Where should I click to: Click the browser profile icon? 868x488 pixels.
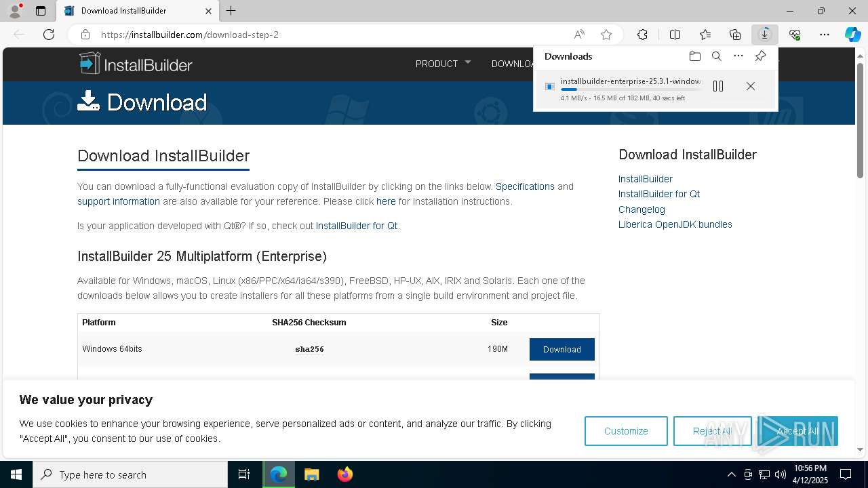click(x=15, y=11)
